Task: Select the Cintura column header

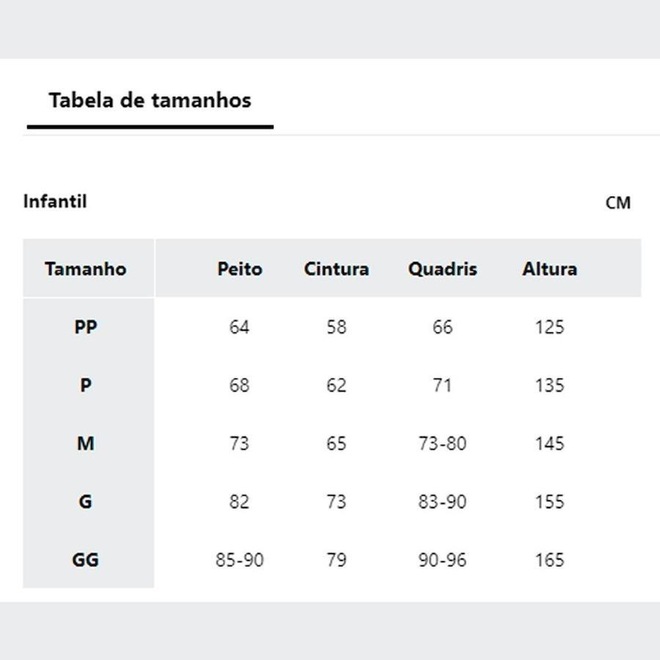Action: pyautogui.click(x=336, y=269)
